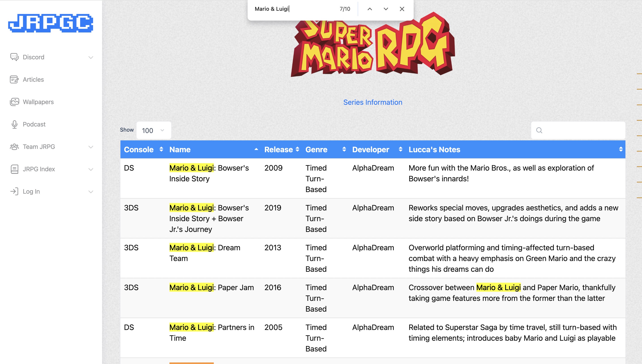This screenshot has height=364, width=642.
Task: Click release year 2016 cell
Action: (x=273, y=287)
